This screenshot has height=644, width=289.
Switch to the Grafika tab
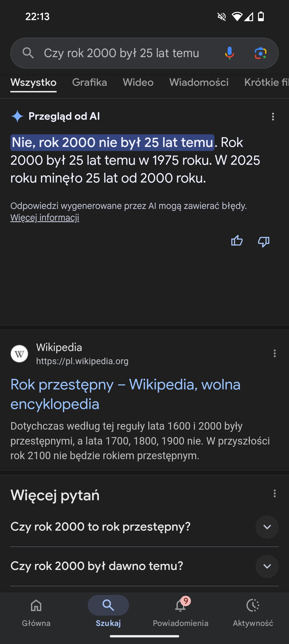click(89, 83)
